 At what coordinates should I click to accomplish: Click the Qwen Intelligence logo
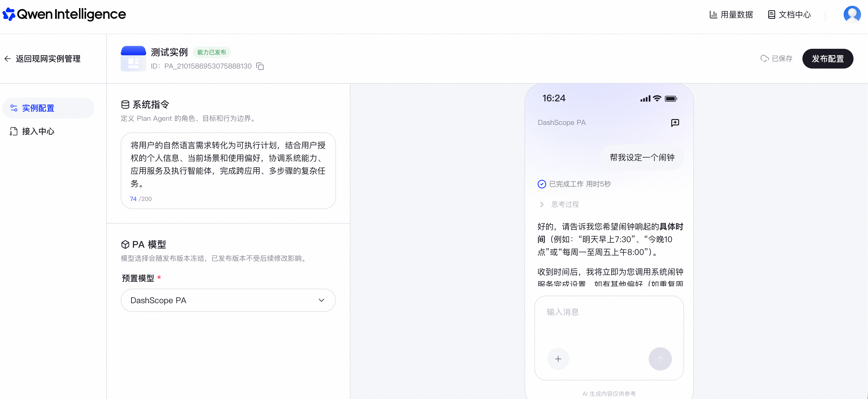(x=64, y=14)
